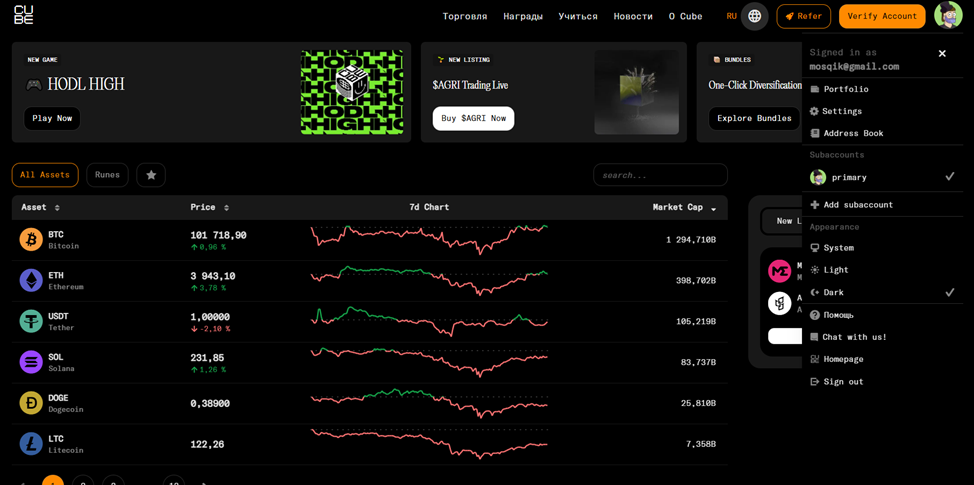The width and height of the screenshot is (974, 485).
Task: Click the Address Book icon
Action: click(x=815, y=134)
